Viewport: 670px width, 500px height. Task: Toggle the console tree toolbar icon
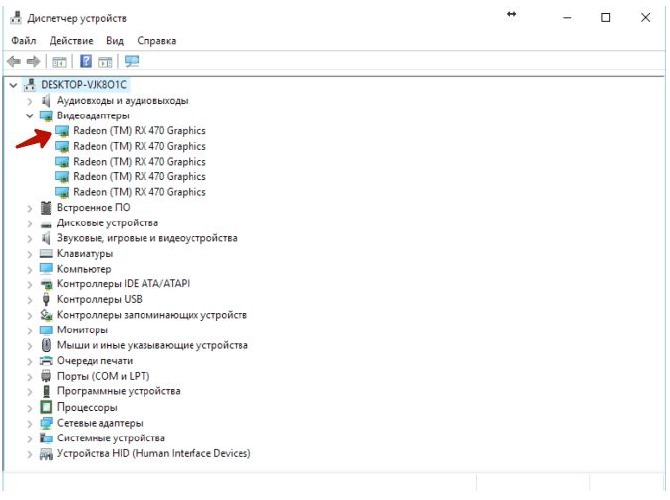[59, 62]
